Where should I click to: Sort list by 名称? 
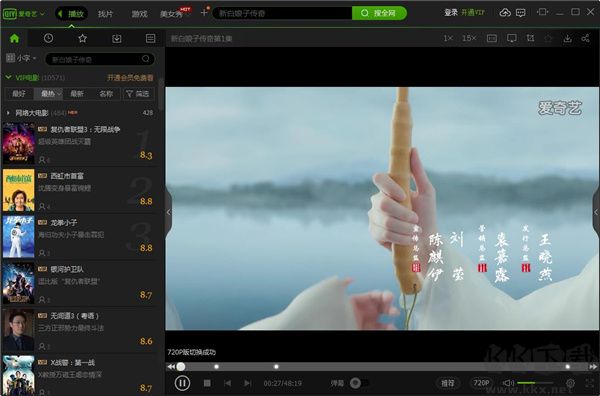pos(106,94)
